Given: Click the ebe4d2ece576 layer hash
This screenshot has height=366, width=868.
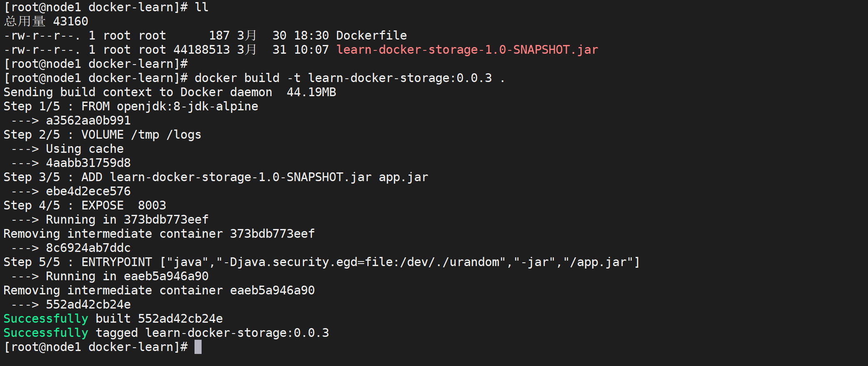Looking at the screenshot, I should [x=88, y=192].
